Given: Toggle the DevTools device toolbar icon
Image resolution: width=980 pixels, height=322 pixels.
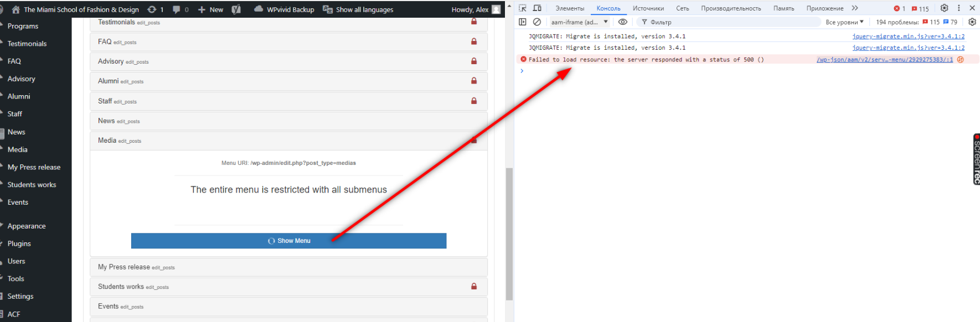Looking at the screenshot, I should pos(537,8).
